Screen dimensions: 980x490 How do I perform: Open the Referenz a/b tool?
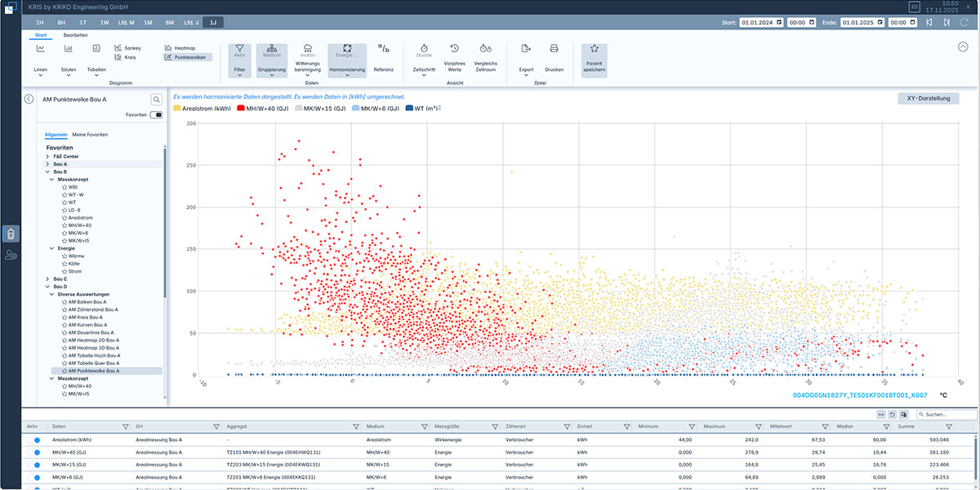(383, 49)
